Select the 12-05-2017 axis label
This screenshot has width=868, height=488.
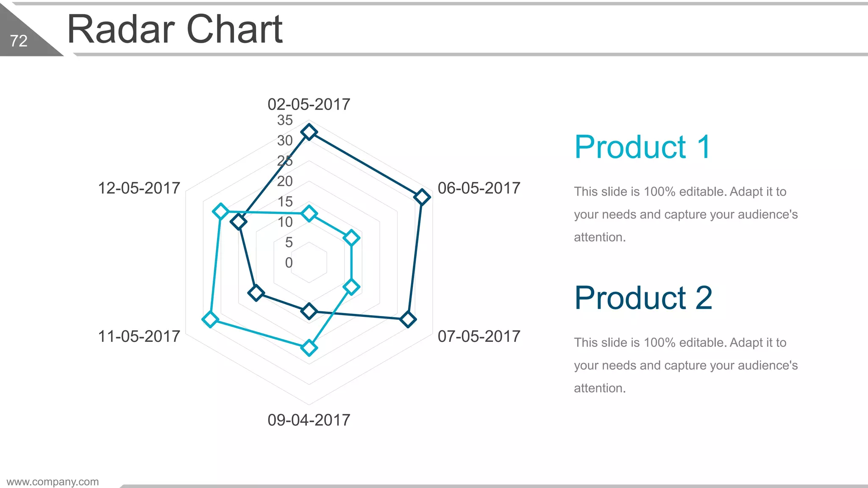(x=139, y=188)
